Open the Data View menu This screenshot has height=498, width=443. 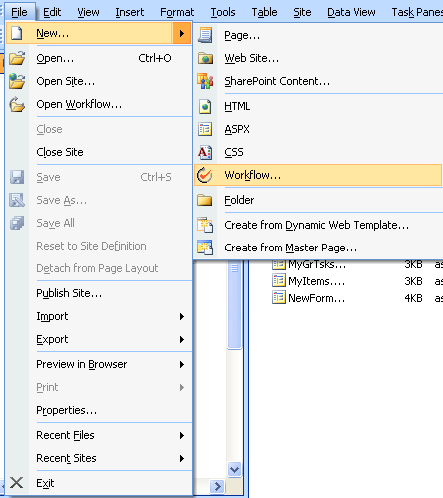point(351,12)
